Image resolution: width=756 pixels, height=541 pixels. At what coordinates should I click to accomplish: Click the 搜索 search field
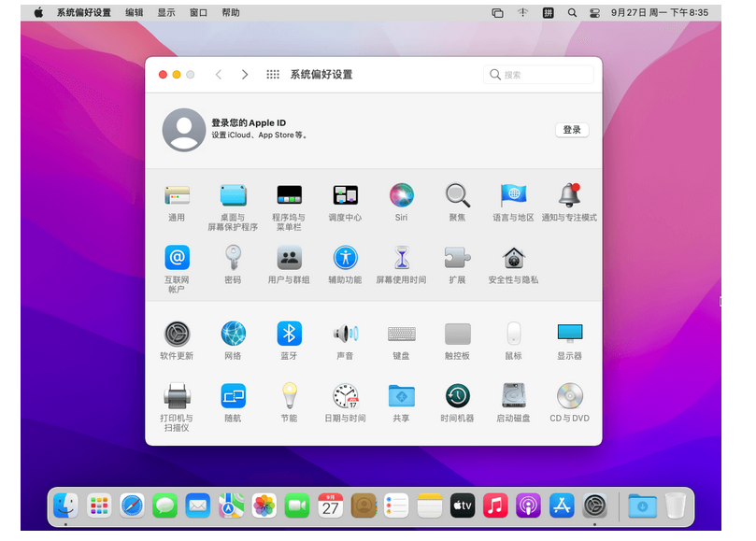click(x=538, y=74)
